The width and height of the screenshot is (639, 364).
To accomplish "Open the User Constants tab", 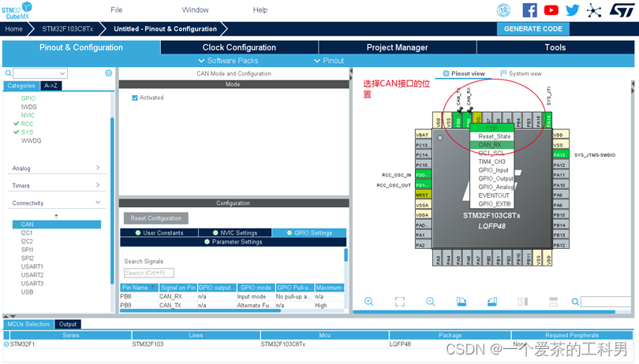I will coord(159,232).
